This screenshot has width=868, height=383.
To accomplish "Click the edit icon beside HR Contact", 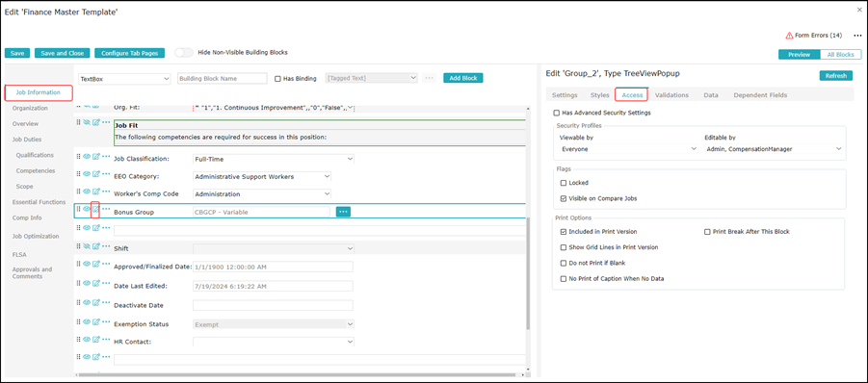I will point(95,340).
